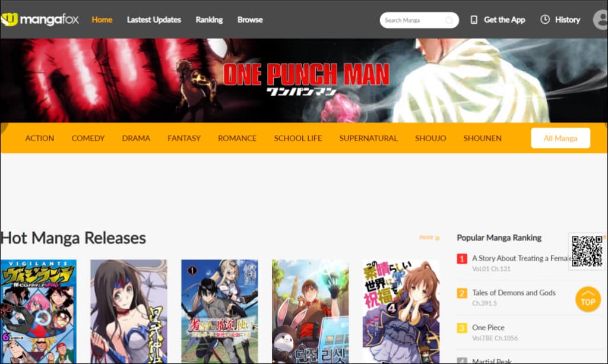Image resolution: width=608 pixels, height=364 pixels.
Task: Select the DRAMA genre
Action: (x=136, y=138)
